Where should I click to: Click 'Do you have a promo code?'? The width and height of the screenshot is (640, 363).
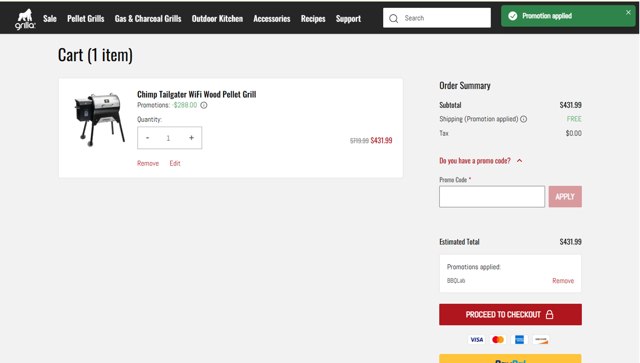point(475,161)
